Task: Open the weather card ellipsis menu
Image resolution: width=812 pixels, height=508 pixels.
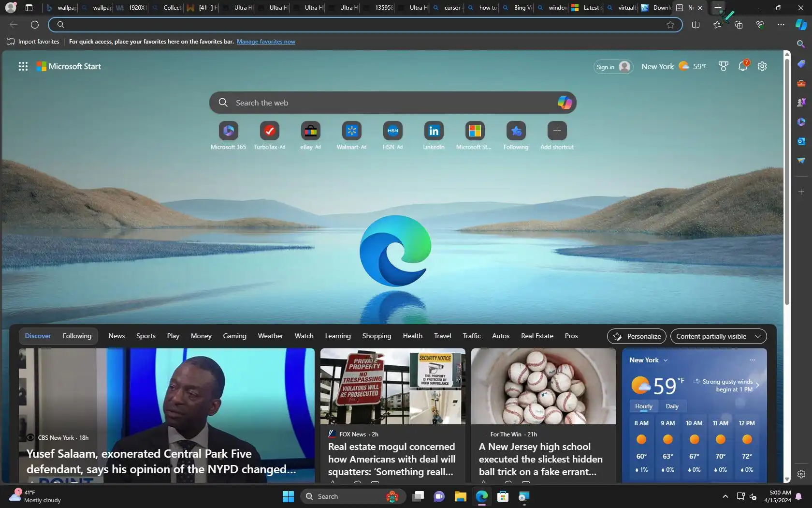Action: [752, 360]
